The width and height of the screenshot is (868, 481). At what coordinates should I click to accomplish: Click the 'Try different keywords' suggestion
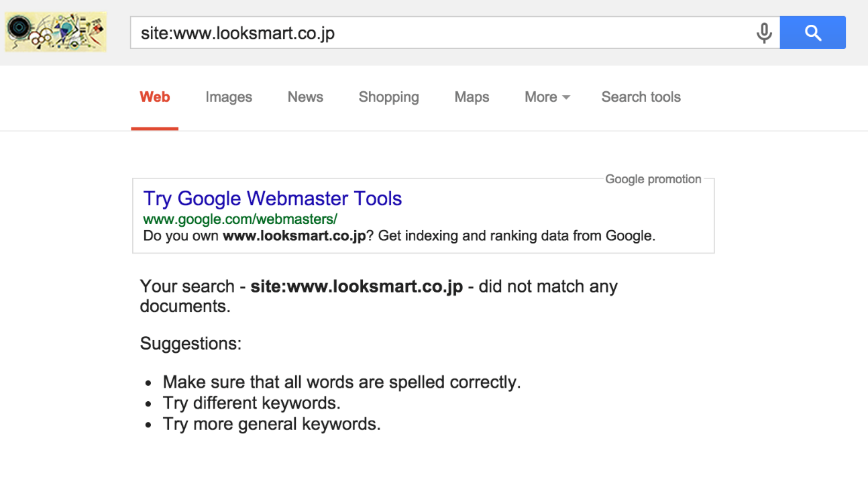[252, 403]
